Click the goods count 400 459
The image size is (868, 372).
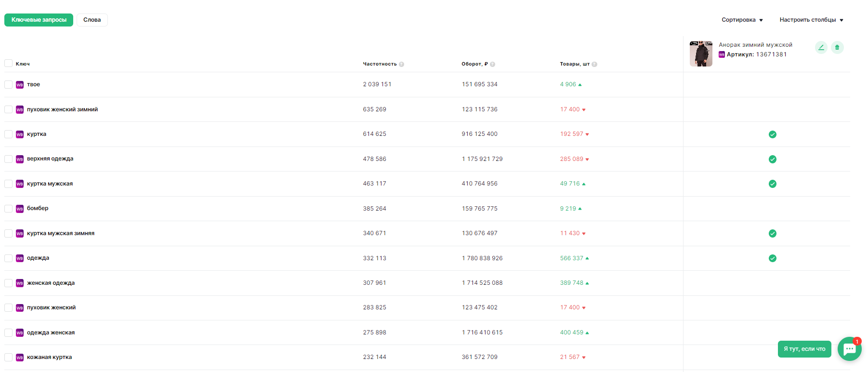click(571, 332)
